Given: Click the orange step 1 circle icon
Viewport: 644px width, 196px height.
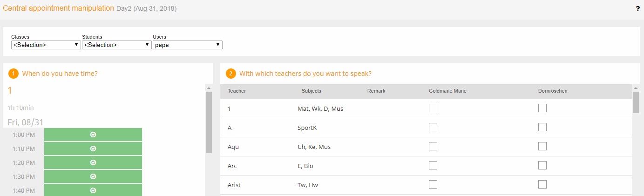Looking at the screenshot, I should [x=14, y=74].
